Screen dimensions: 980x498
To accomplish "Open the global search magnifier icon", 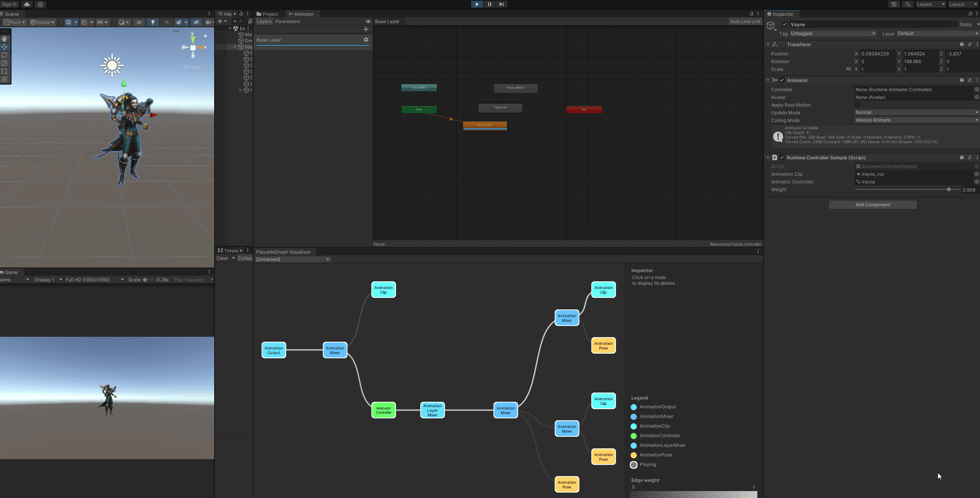I will coord(908,4).
